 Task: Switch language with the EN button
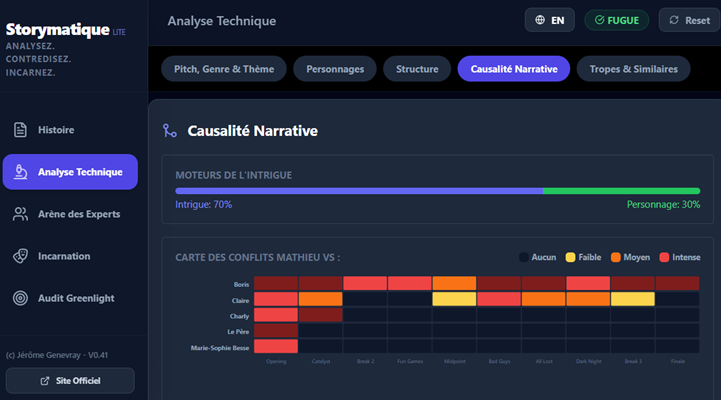coord(549,20)
